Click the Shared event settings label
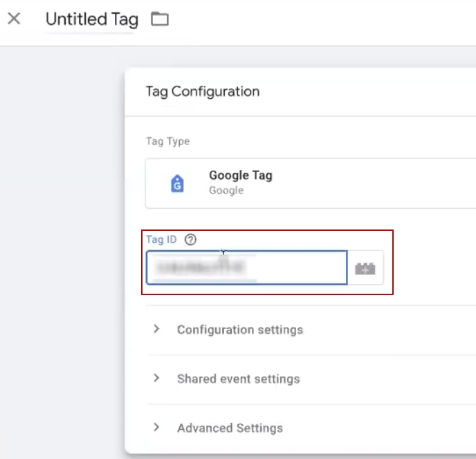This screenshot has height=459, width=476. [238, 379]
